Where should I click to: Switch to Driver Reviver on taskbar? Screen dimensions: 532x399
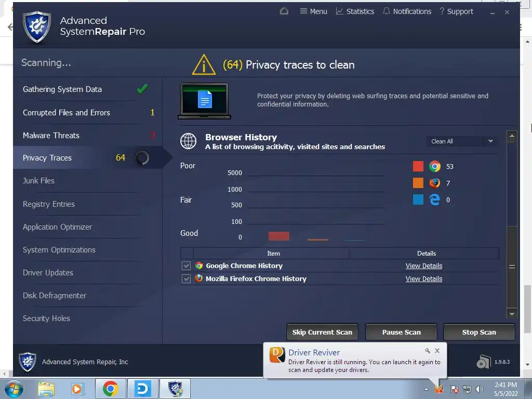tap(143, 389)
